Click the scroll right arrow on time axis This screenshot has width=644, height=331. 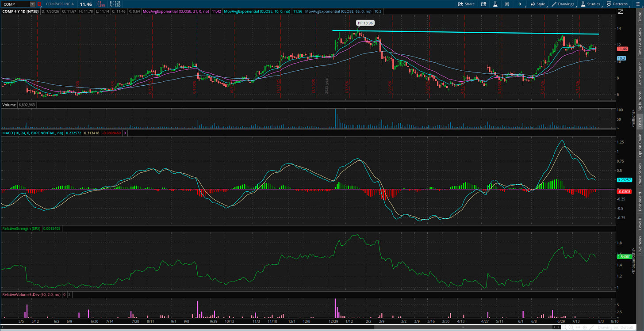click(559, 327)
